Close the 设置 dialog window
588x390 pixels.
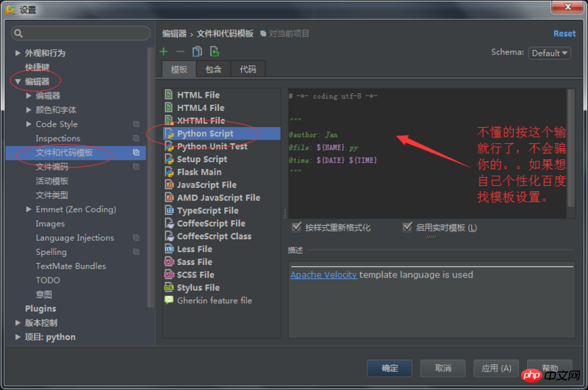567,7
